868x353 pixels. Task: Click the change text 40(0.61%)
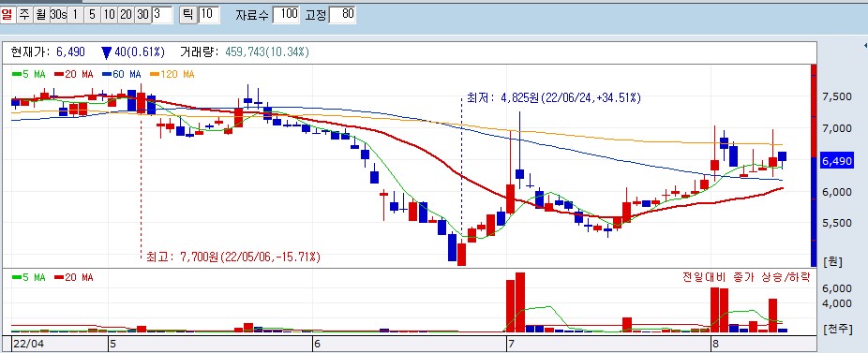coord(140,52)
